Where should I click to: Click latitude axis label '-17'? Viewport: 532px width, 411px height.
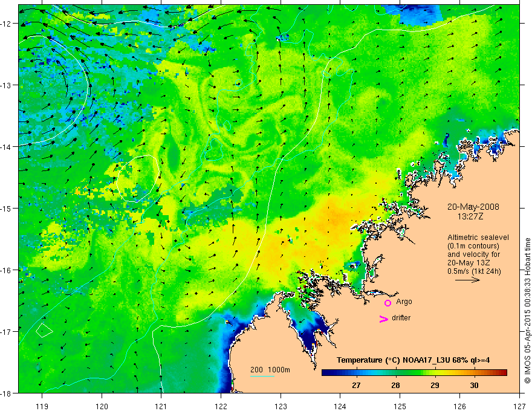point(6,332)
